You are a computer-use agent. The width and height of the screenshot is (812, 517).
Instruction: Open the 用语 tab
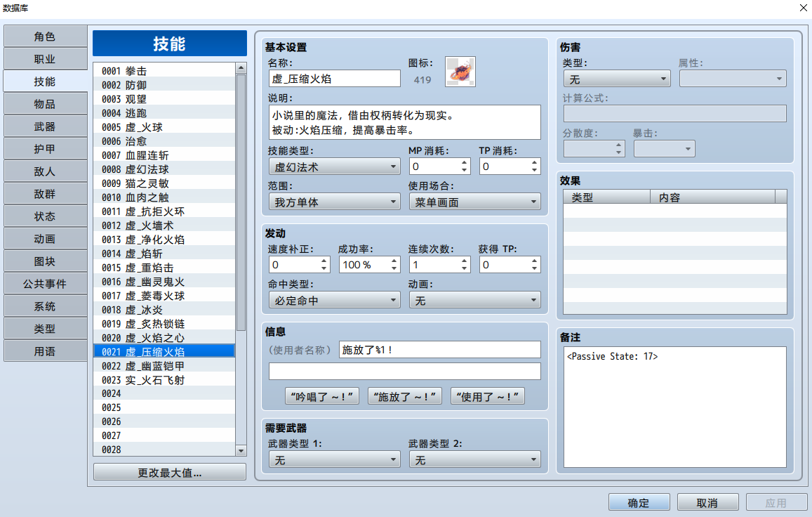[45, 351]
